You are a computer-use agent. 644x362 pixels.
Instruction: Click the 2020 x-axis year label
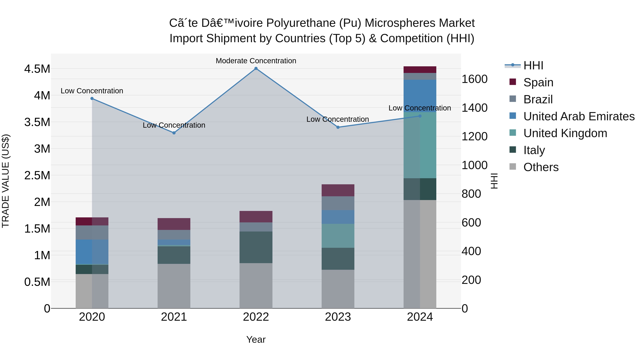coord(92,317)
